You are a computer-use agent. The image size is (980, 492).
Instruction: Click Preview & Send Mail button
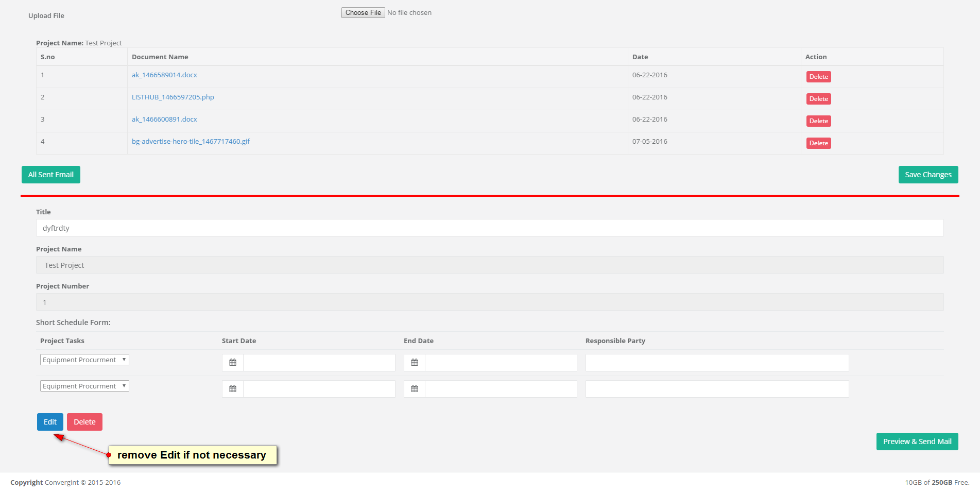coord(917,442)
